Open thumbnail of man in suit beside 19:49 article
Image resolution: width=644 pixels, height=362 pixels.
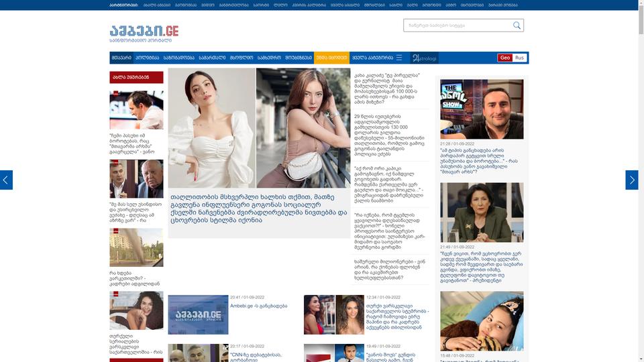(334, 353)
